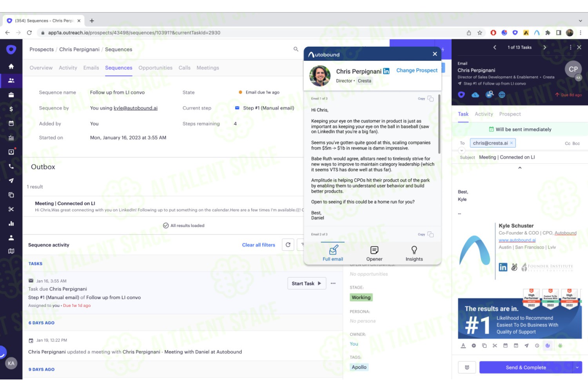Select Opener tab in Autobound popup

pos(374,254)
